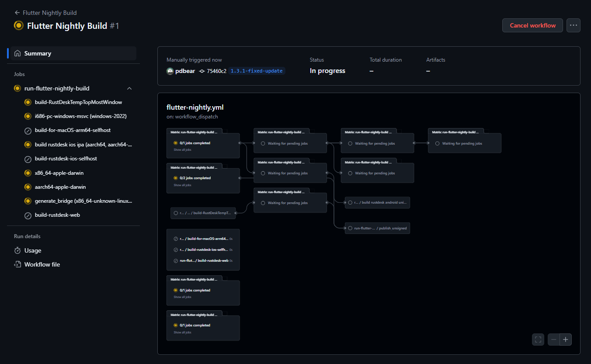This screenshot has width=591, height=364.
Task: Open the run-flutter-nightly-build job group
Action: click(x=57, y=88)
